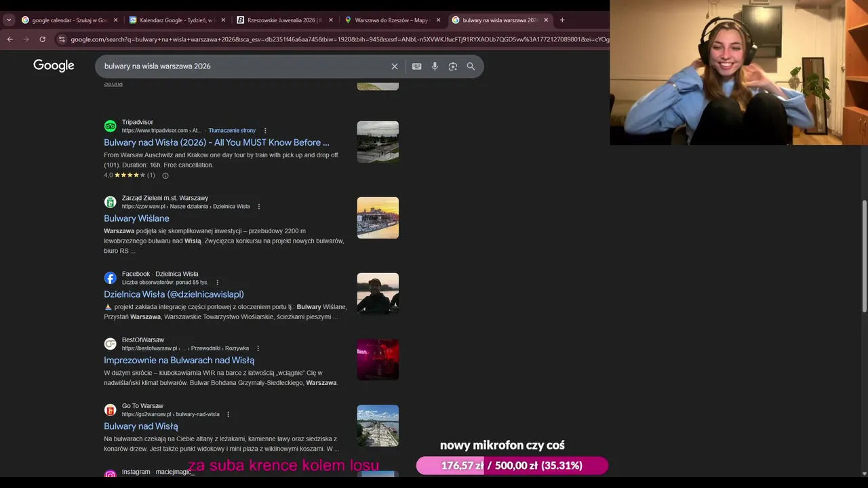
Task: Click the Instagram favicon at the bottom
Action: point(110,474)
